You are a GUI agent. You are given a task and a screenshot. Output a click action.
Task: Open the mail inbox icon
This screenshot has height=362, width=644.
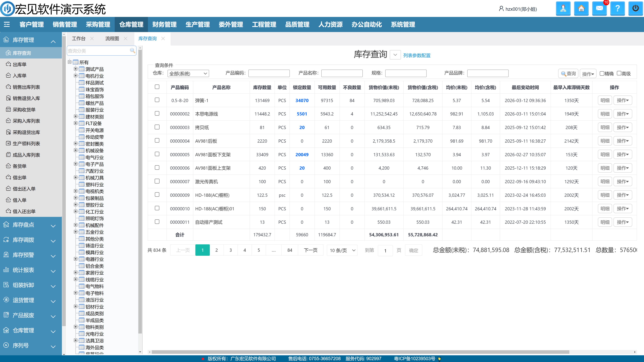(599, 9)
